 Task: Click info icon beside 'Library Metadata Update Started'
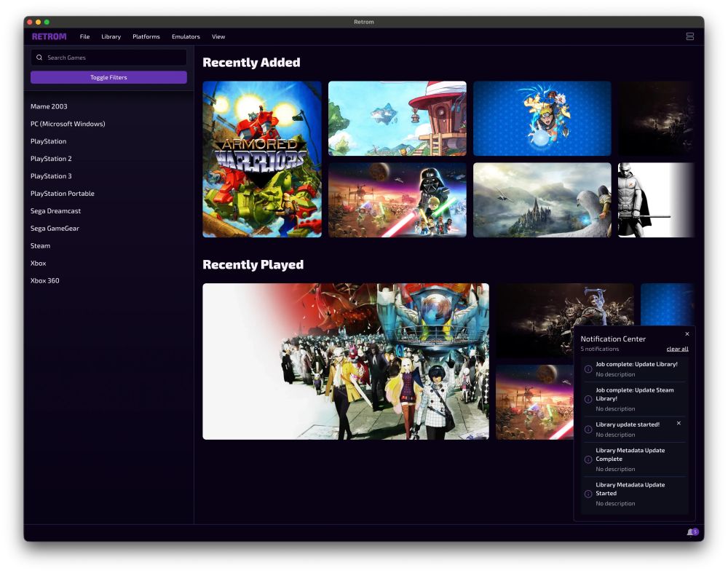[x=587, y=494]
